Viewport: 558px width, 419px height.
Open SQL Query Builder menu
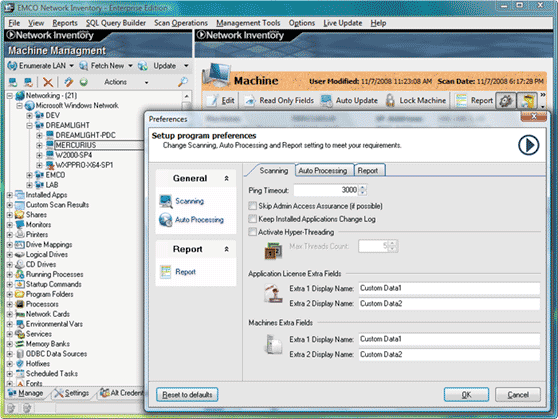tap(116, 23)
